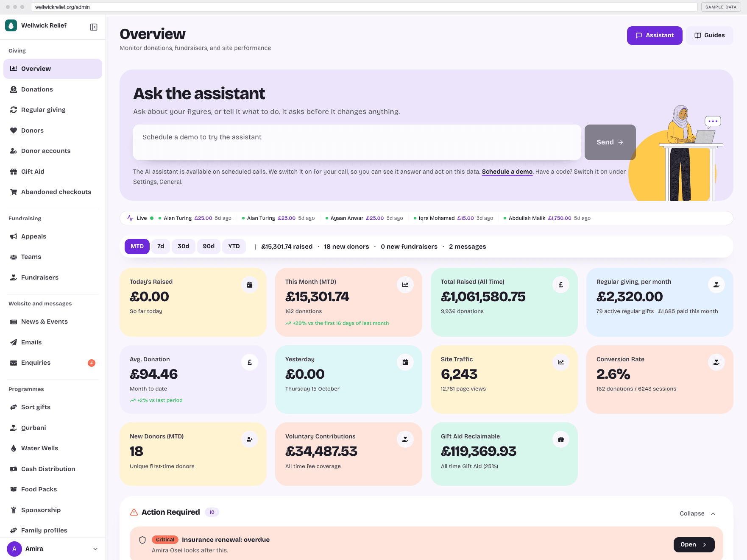Open the Guides button
Screen dimensions: 747x560
tap(710, 36)
